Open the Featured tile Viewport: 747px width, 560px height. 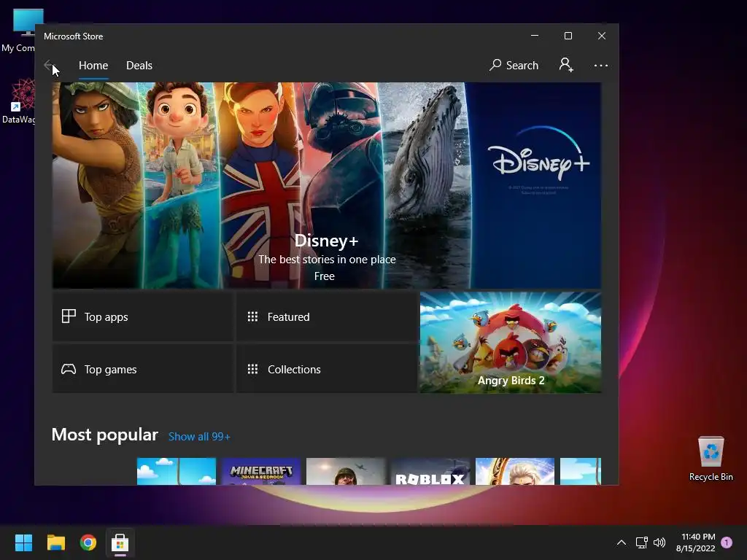click(327, 316)
